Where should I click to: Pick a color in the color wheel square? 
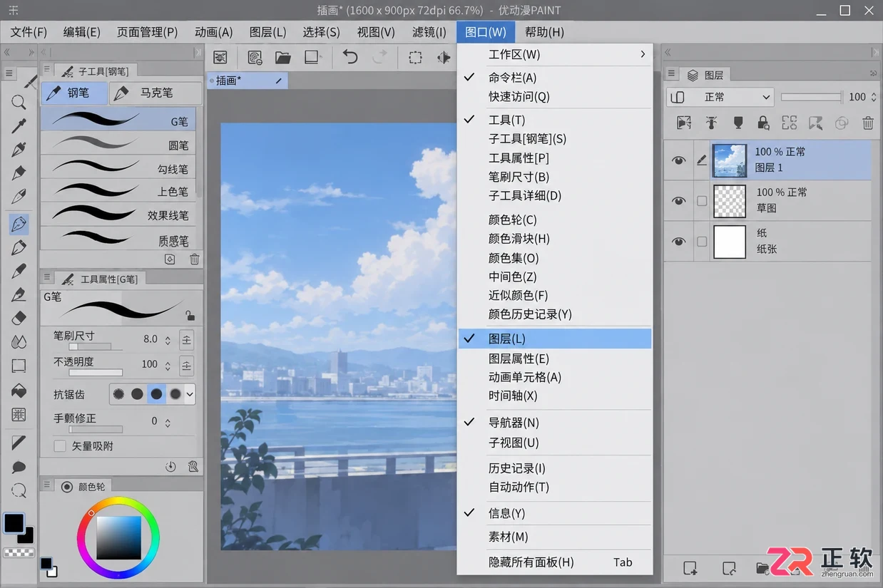pos(118,537)
